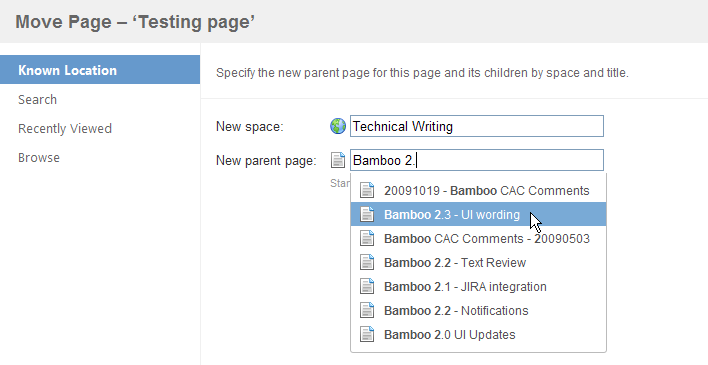Click page icon for Bamboo 2.1 JIRA integration
Image resolution: width=708 pixels, height=365 pixels.
pos(367,286)
